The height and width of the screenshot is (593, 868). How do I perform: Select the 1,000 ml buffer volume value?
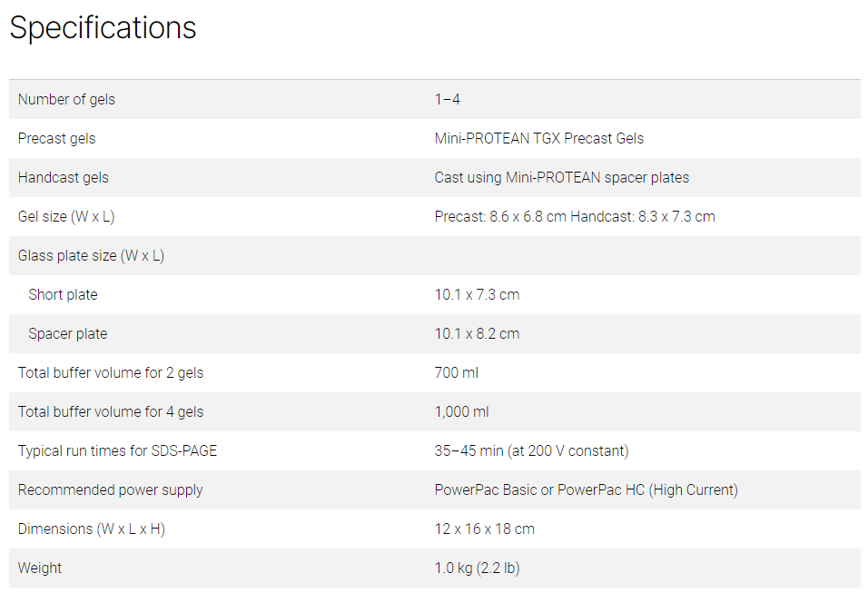pos(461,411)
